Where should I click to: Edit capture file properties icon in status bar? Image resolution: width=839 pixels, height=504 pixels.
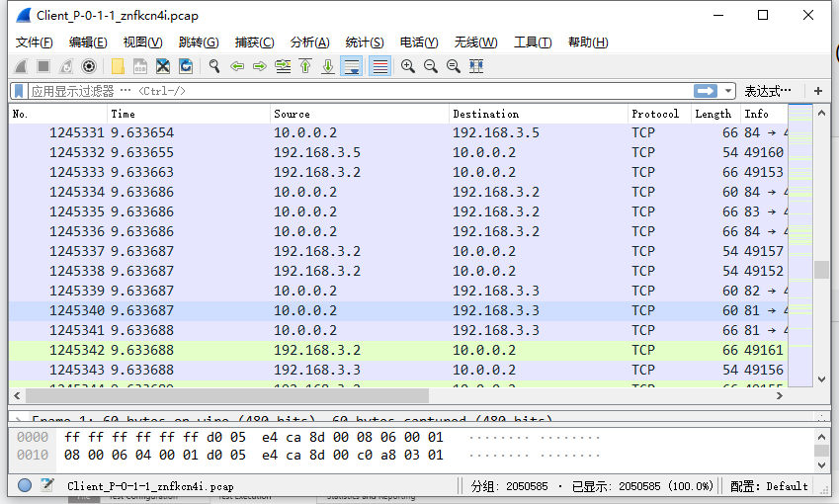(47, 485)
